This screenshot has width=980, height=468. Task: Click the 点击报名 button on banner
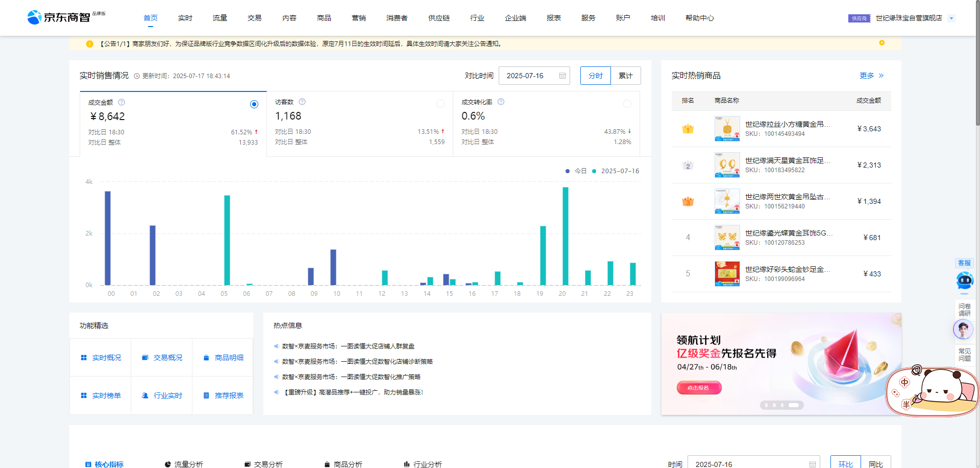[x=698, y=388]
